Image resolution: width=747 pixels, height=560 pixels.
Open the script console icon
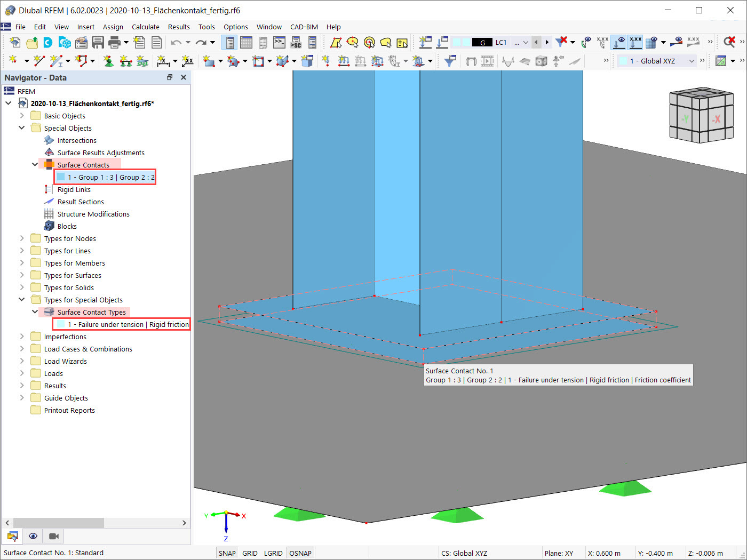[x=280, y=42]
